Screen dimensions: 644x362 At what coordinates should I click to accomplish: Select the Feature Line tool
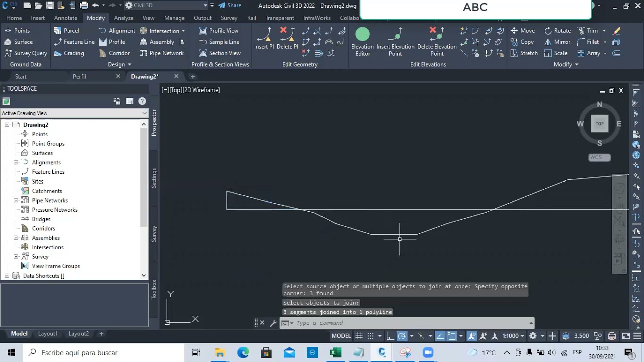coord(74,42)
